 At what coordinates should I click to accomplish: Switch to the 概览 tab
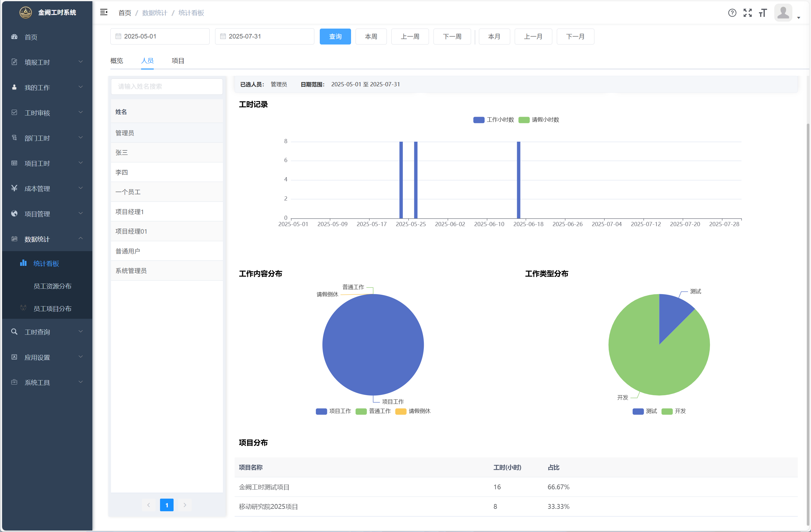[x=116, y=61]
